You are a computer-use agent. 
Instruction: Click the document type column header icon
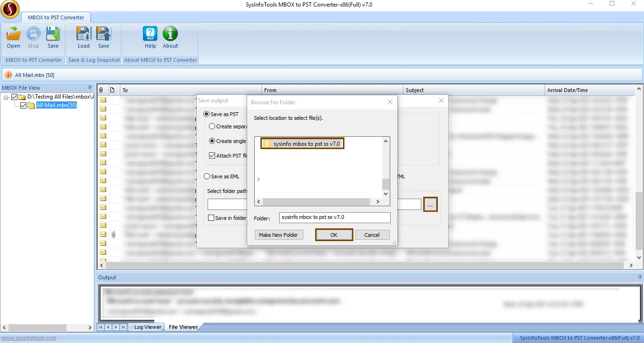[x=112, y=90]
